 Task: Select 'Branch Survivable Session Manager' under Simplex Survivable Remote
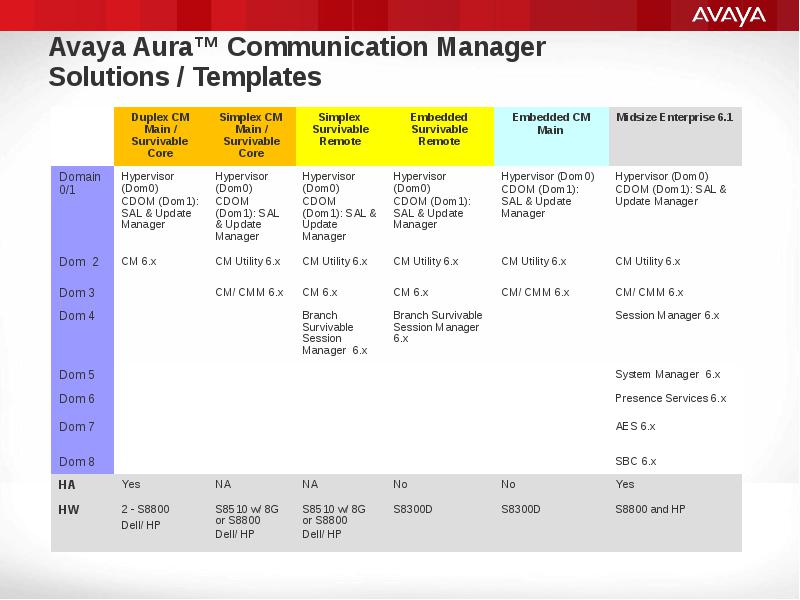[x=335, y=333]
